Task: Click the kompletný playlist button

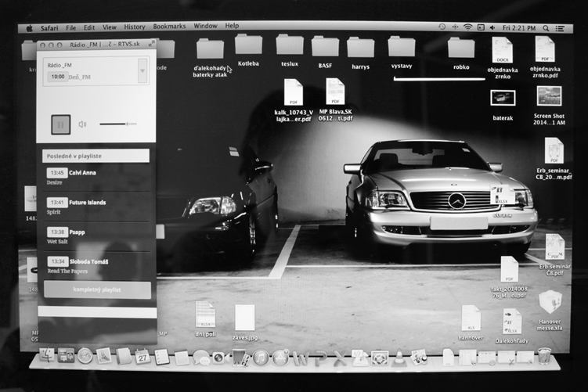Action: click(97, 290)
